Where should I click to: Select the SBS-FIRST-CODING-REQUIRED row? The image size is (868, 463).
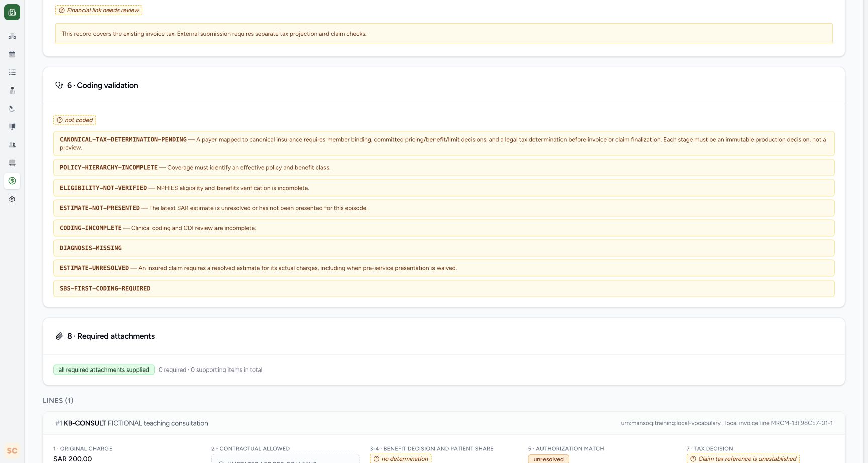pos(444,289)
